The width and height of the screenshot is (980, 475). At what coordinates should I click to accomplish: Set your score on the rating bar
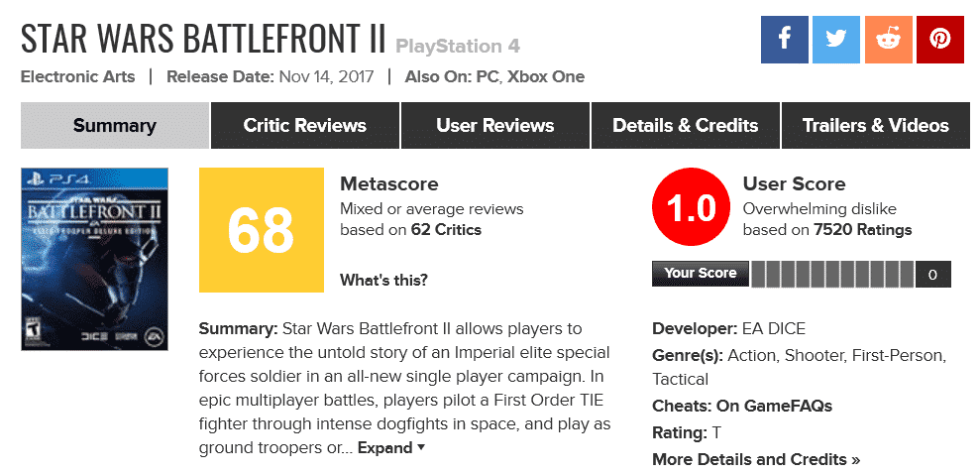(x=832, y=274)
